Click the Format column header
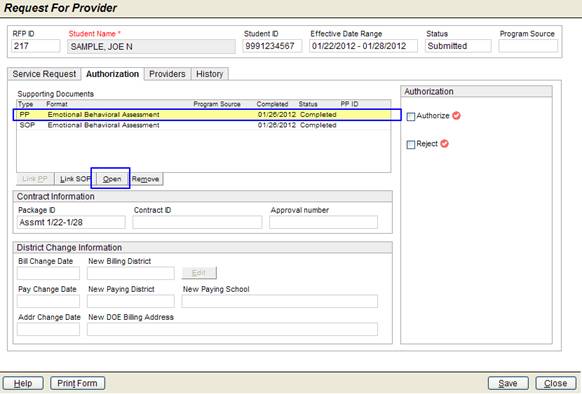582x394 pixels. pyautogui.click(x=57, y=104)
